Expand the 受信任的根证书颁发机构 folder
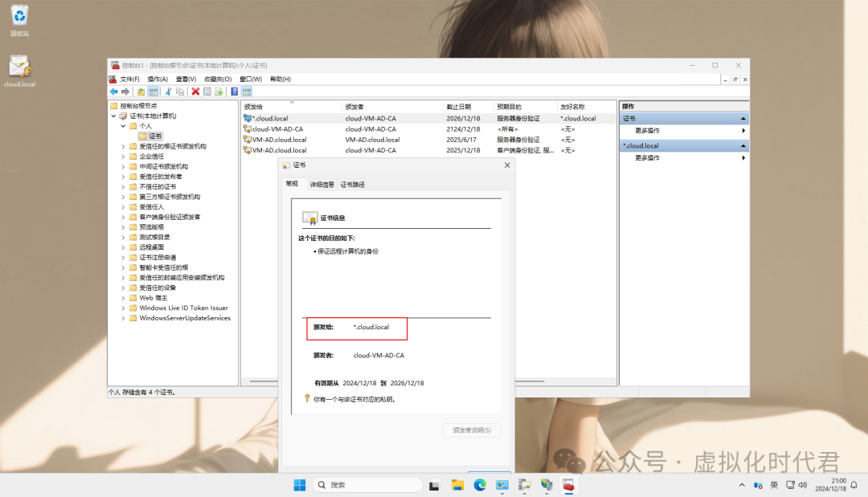 124,146
